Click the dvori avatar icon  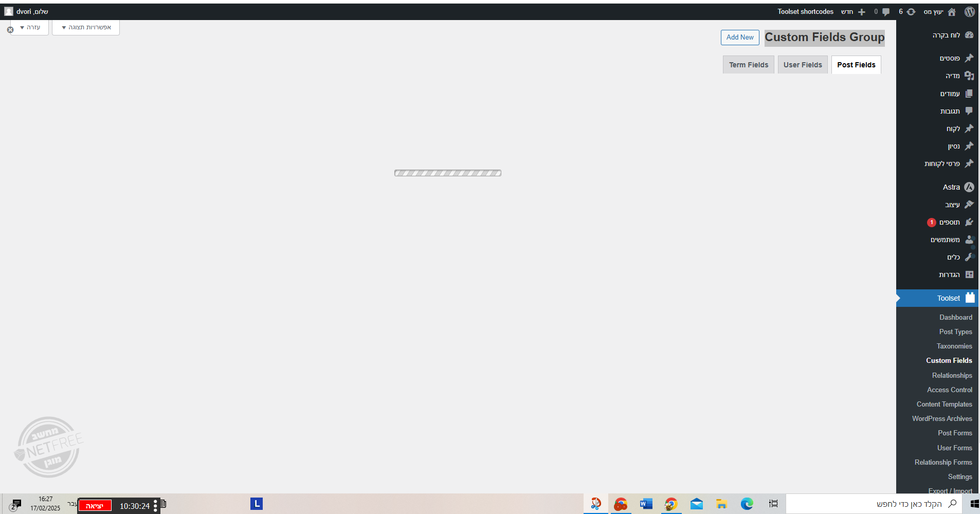tap(8, 11)
